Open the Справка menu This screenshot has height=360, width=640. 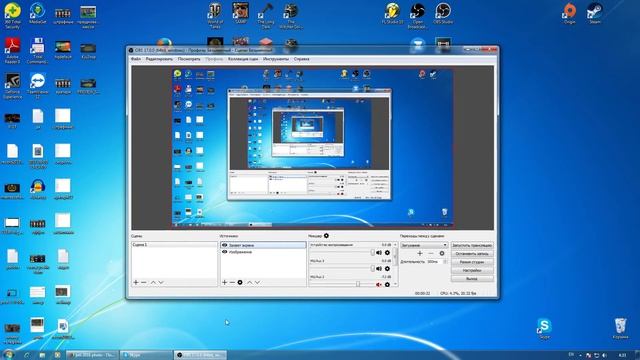[302, 59]
